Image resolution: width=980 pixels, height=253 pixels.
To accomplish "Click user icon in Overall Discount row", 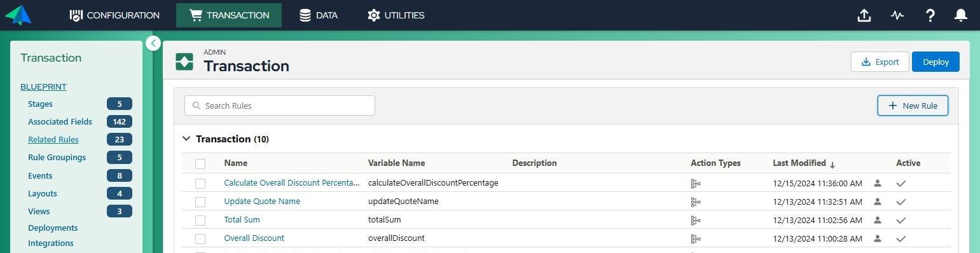I will tap(878, 238).
